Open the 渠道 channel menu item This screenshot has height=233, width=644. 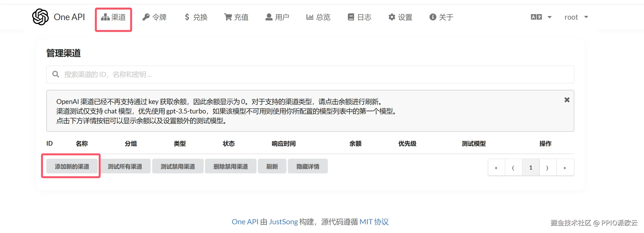click(x=113, y=17)
